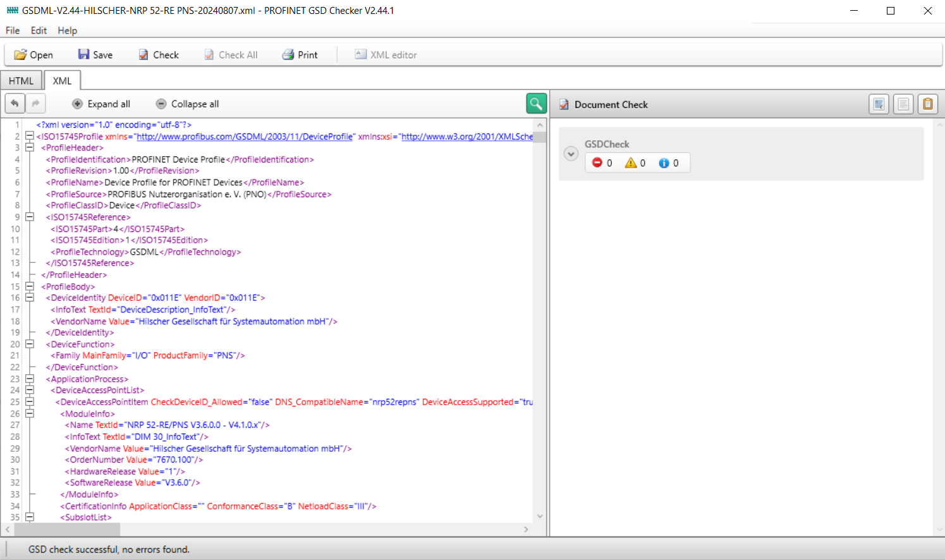Click the undo back arrow button
Screen dimensions: 945x560
[15, 104]
